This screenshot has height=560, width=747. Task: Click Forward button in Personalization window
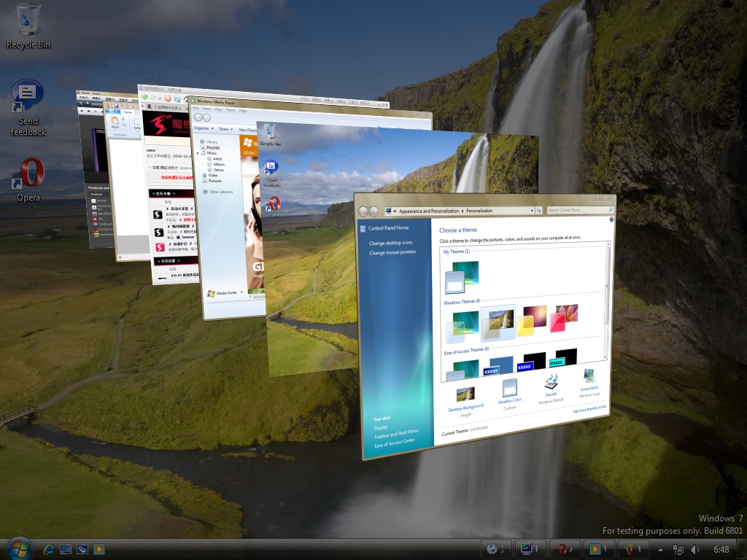(x=374, y=211)
